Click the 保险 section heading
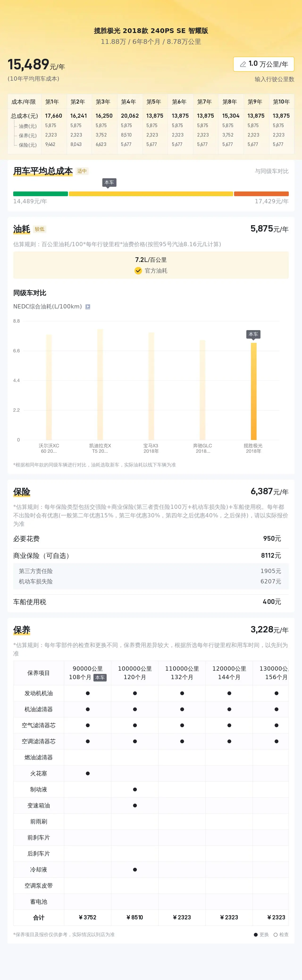 22,492
